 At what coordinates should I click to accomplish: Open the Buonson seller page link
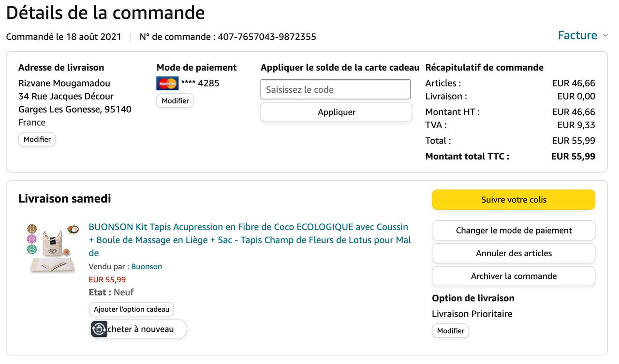(147, 266)
